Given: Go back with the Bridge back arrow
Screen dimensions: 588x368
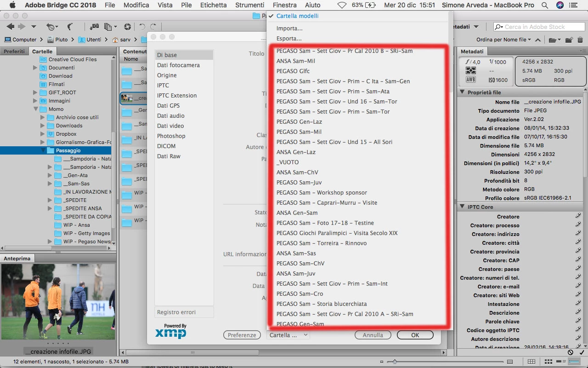Looking at the screenshot, I should pyautogui.click(x=10, y=27).
